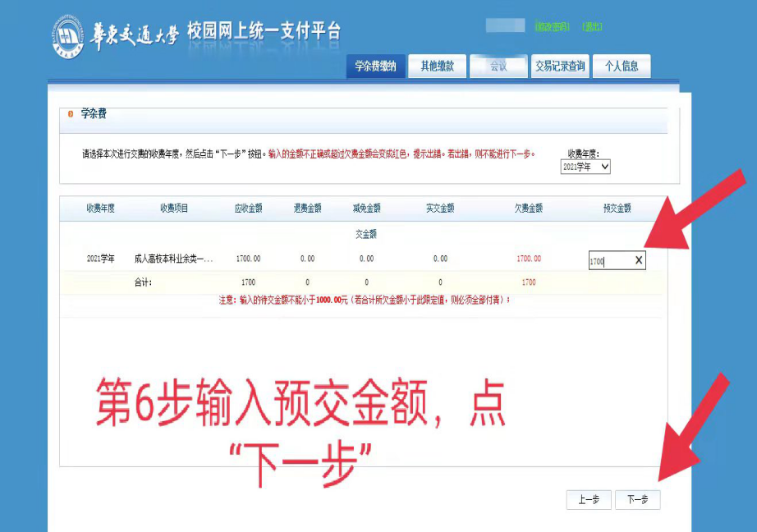The width and height of the screenshot is (757, 532).
Task: Click the 预交金额 column header
Action: pyautogui.click(x=617, y=209)
